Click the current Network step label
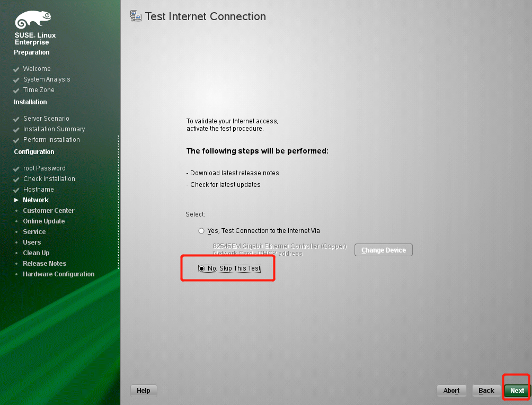The width and height of the screenshot is (532, 405). click(36, 200)
